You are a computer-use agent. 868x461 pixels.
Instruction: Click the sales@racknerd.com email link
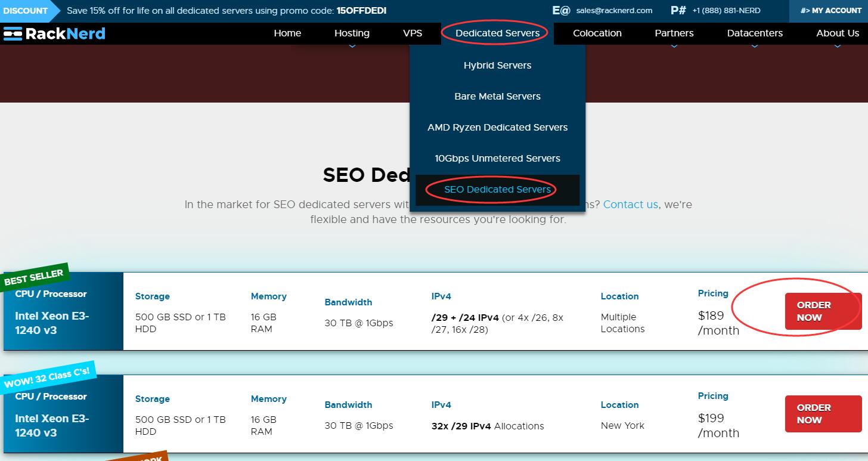click(x=614, y=11)
